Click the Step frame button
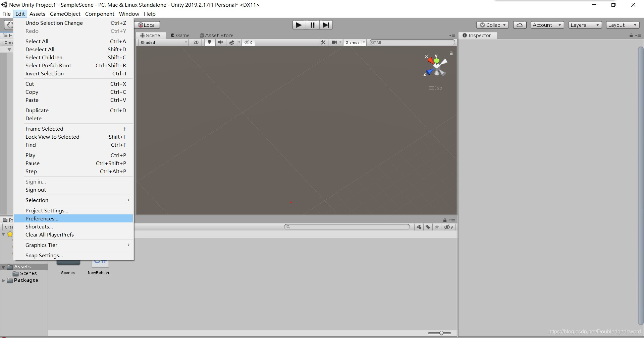Image resolution: width=644 pixels, height=338 pixels. [x=326, y=25]
